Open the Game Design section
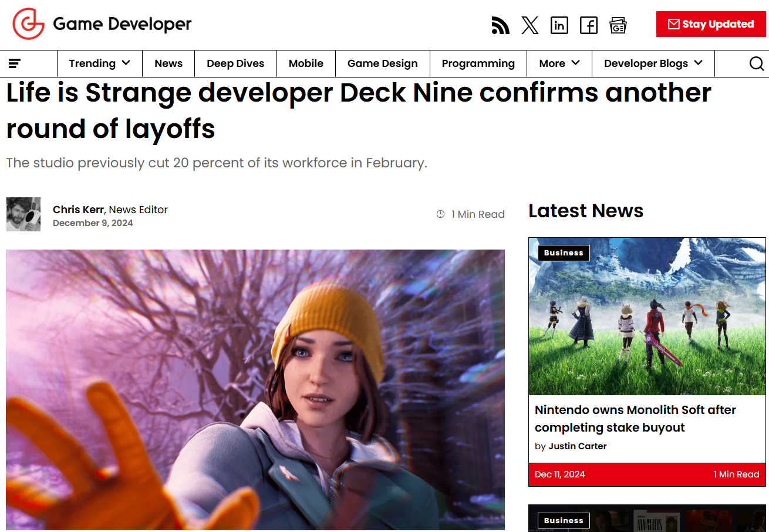Viewport: 769px width, 532px height. [x=383, y=63]
